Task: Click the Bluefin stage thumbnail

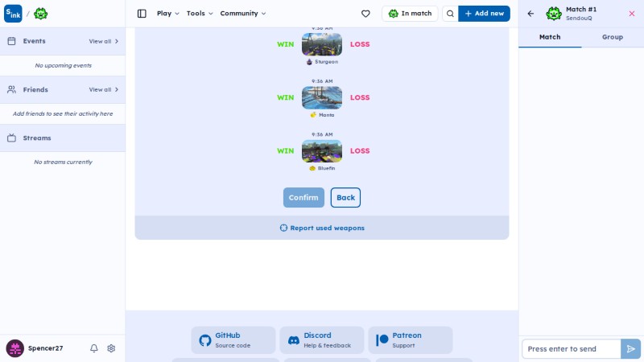Action: click(322, 151)
